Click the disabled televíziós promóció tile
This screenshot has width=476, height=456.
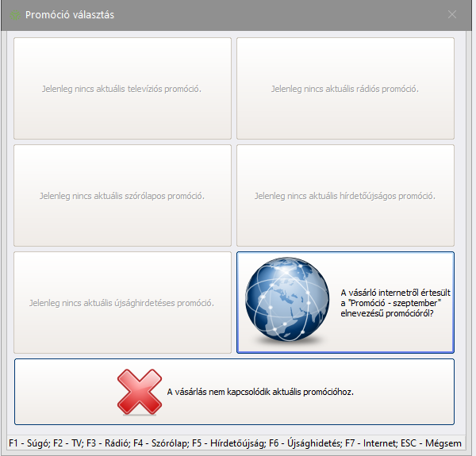point(122,88)
